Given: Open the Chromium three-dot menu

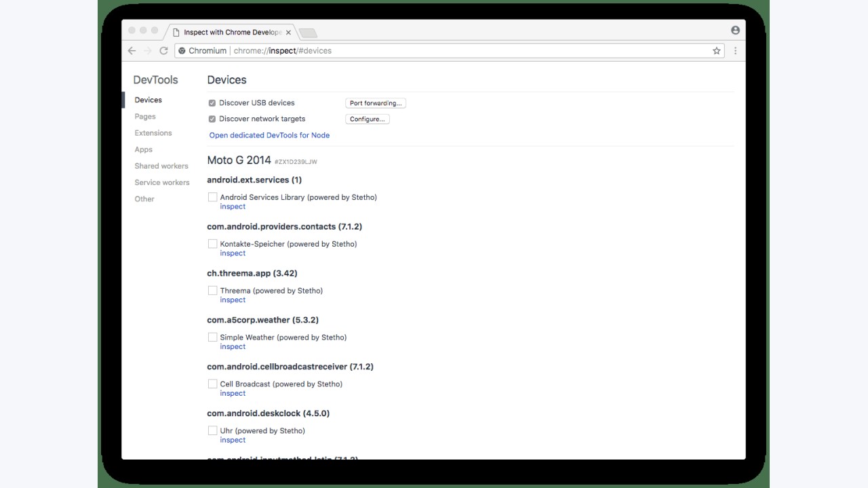Looking at the screenshot, I should 735,51.
